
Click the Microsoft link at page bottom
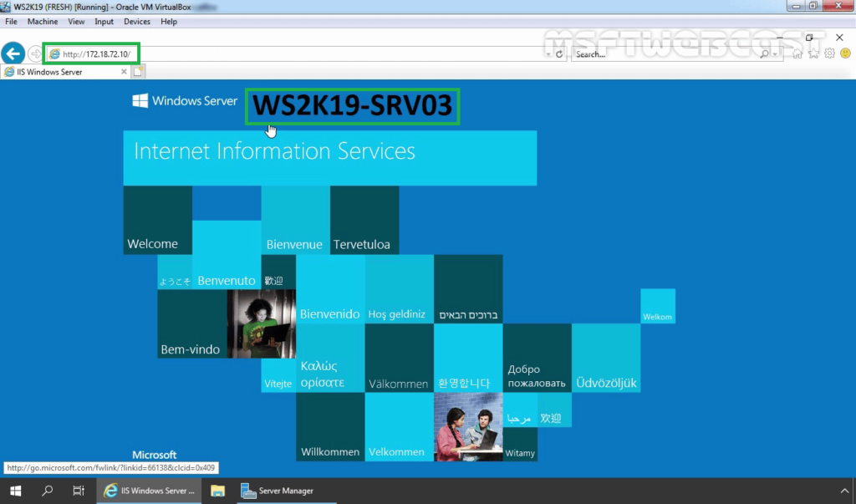click(154, 455)
